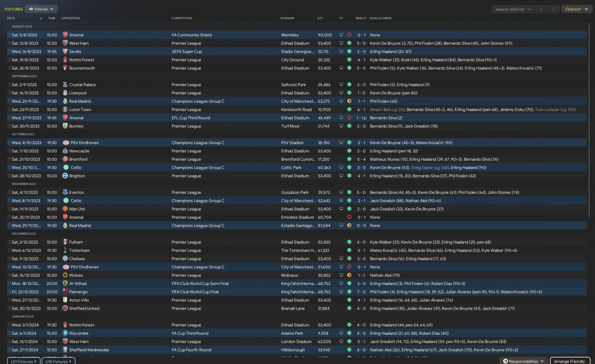The image size is (595, 364).
Task: Click the Man Utd club badge
Action: tap(65, 209)
